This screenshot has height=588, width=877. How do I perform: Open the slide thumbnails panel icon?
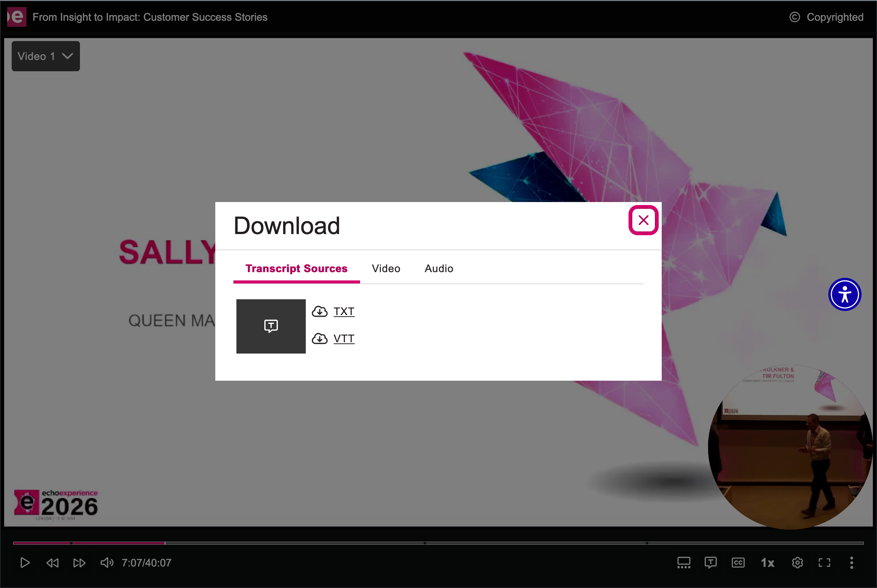point(684,563)
